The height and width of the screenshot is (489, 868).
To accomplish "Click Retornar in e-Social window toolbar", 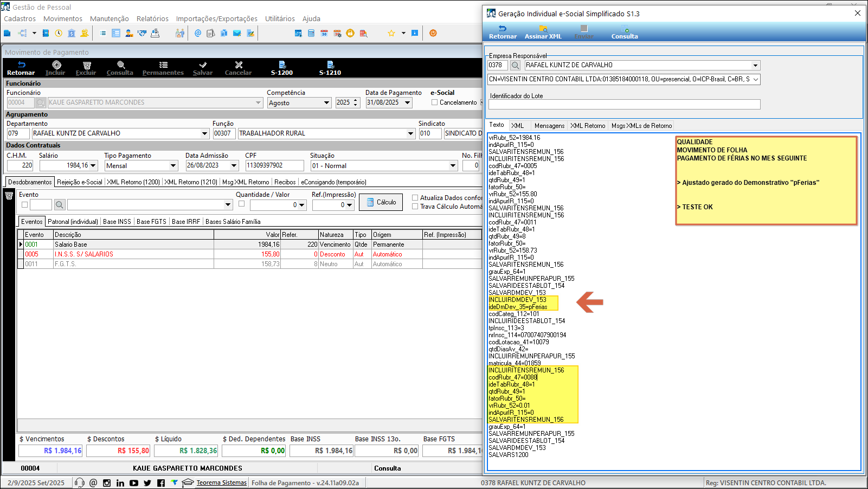I will 503,32.
